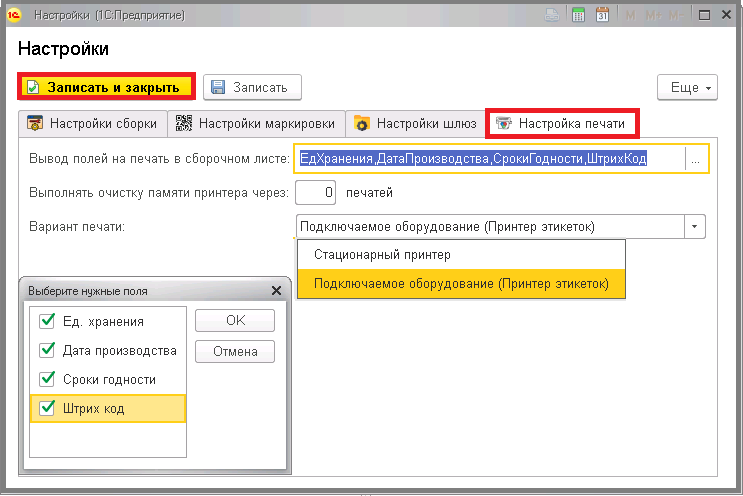Click the printer icon on Настройка печати tab

[504, 124]
